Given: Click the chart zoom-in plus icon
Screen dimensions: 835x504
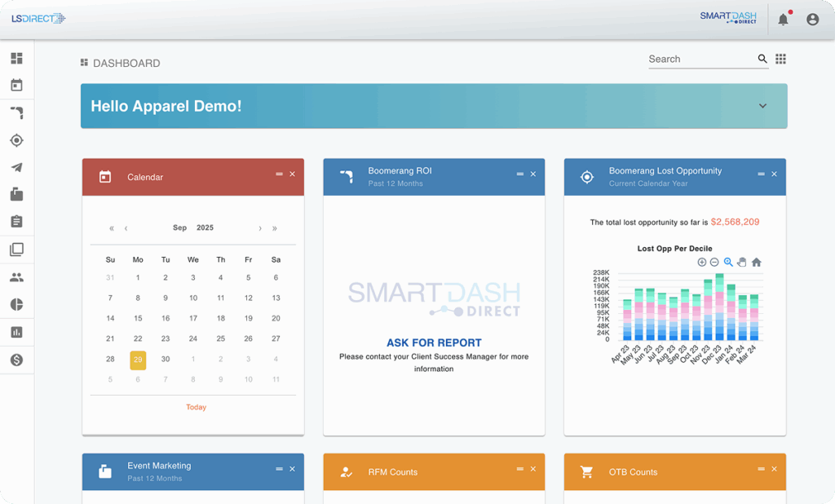Looking at the screenshot, I should (x=701, y=263).
